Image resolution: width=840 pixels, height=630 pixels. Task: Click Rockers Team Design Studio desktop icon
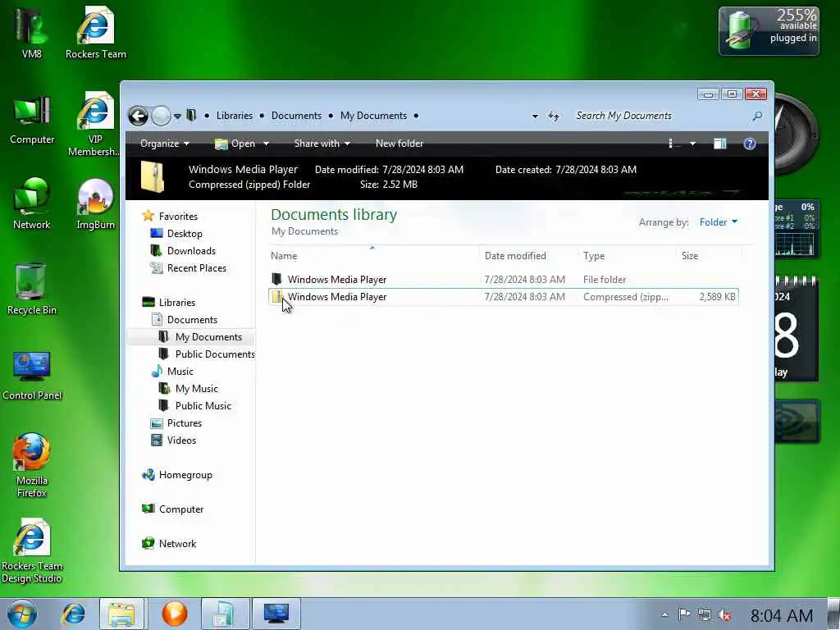(x=32, y=550)
